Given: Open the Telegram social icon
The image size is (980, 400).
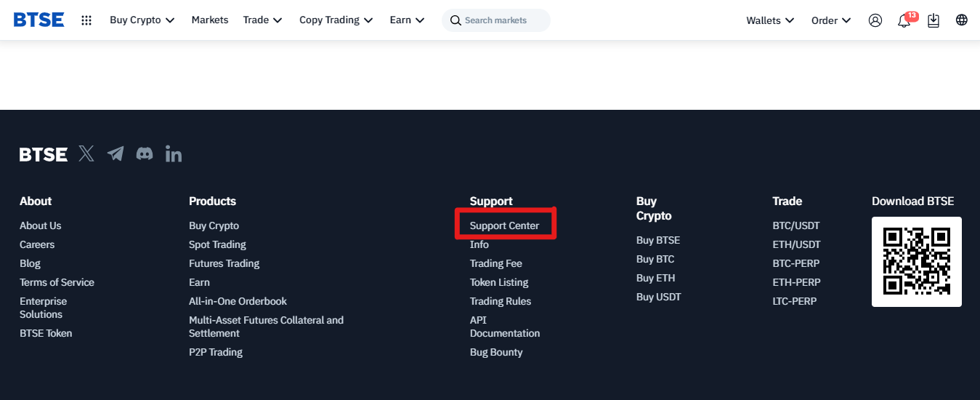Looking at the screenshot, I should [116, 153].
